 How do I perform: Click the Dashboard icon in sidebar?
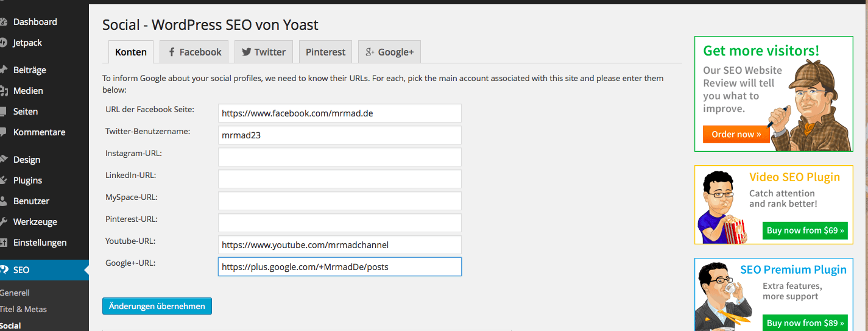(3, 22)
